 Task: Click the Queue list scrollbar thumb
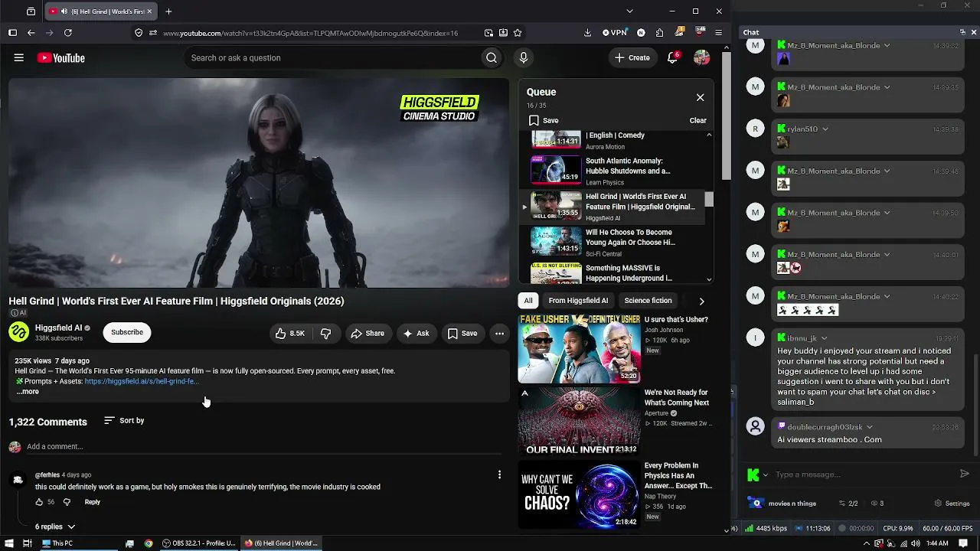pos(709,199)
